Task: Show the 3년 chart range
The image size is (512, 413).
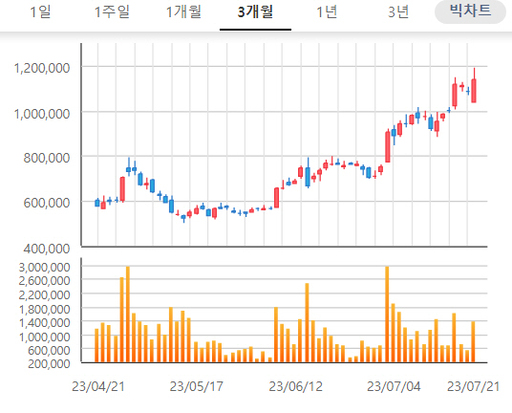Action: pyautogui.click(x=398, y=12)
